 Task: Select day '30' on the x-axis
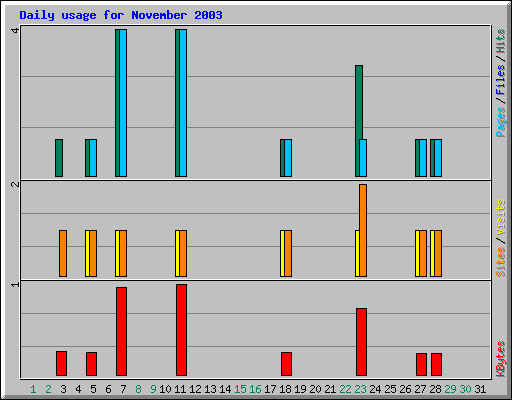pyautogui.click(x=465, y=389)
